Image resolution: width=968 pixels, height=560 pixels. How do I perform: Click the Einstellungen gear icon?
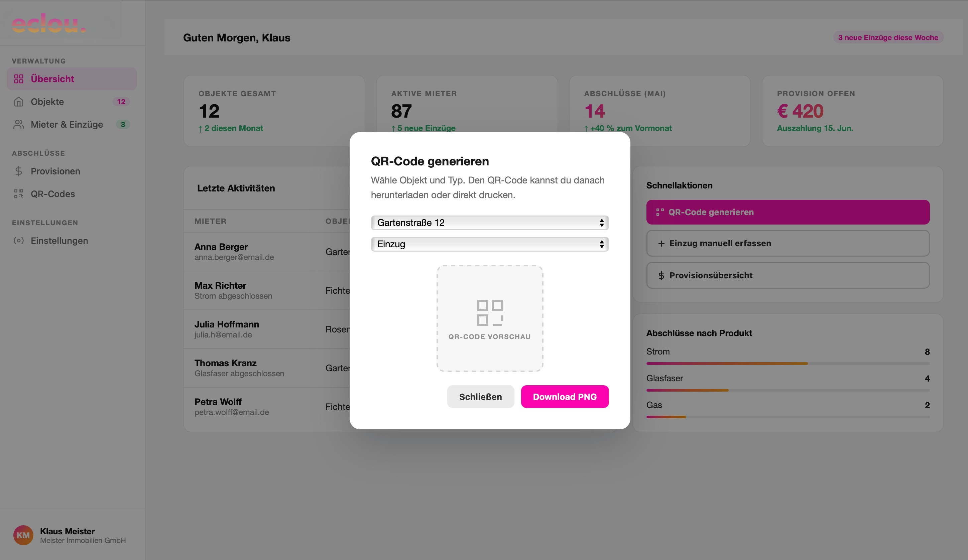[19, 241]
